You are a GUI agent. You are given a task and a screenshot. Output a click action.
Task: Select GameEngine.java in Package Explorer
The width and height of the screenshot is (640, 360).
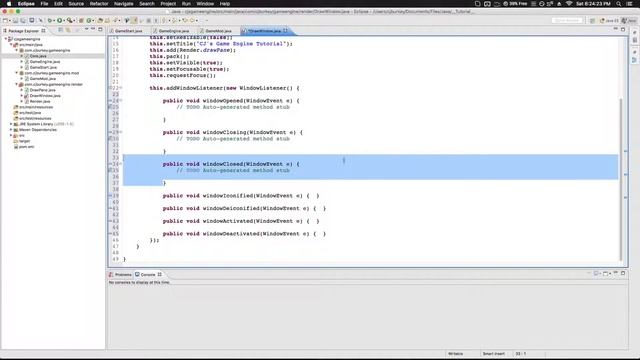[x=45, y=62]
